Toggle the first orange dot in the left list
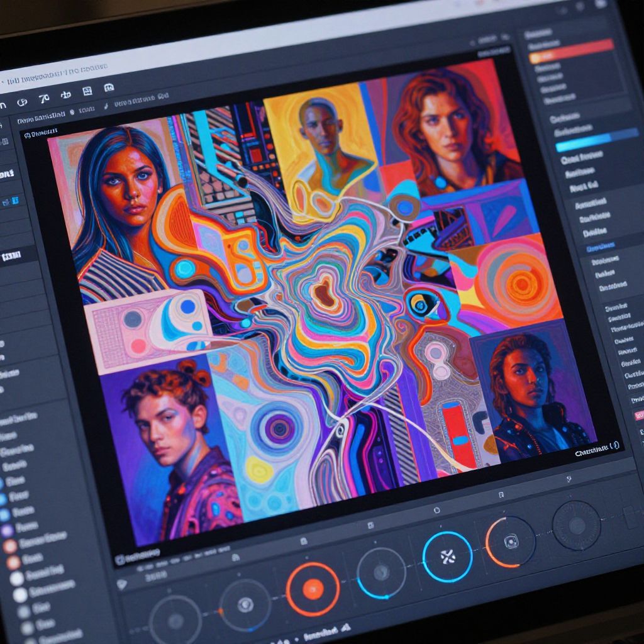This screenshot has height=644, width=644. click(10, 546)
